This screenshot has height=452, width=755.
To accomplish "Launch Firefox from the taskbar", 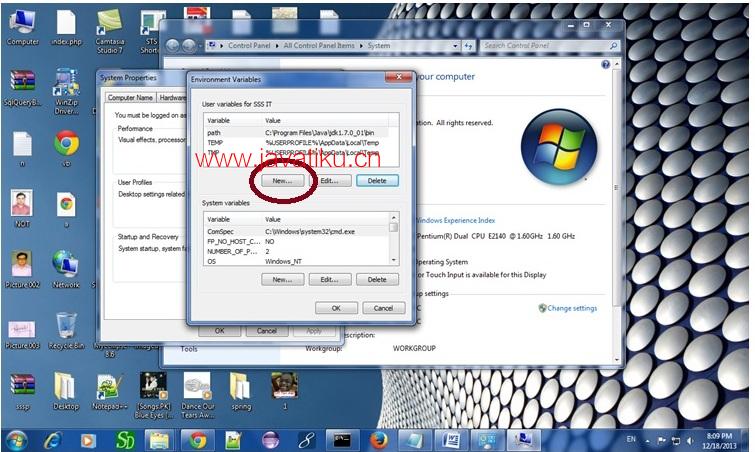I will pos(378,440).
